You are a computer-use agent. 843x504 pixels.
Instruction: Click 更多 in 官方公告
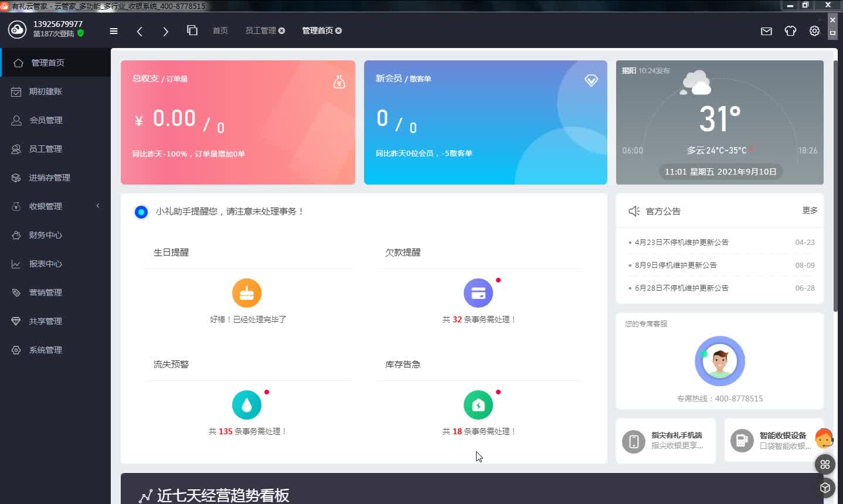click(810, 210)
